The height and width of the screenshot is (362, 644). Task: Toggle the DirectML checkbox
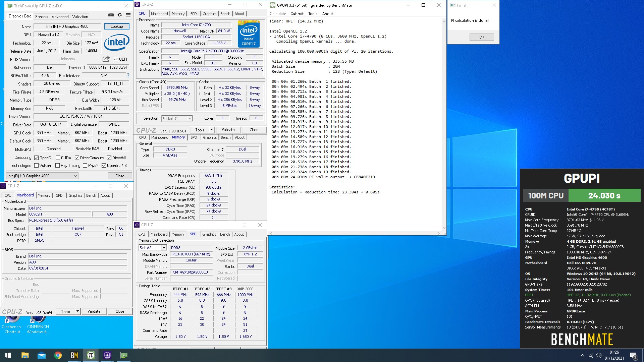(109, 158)
